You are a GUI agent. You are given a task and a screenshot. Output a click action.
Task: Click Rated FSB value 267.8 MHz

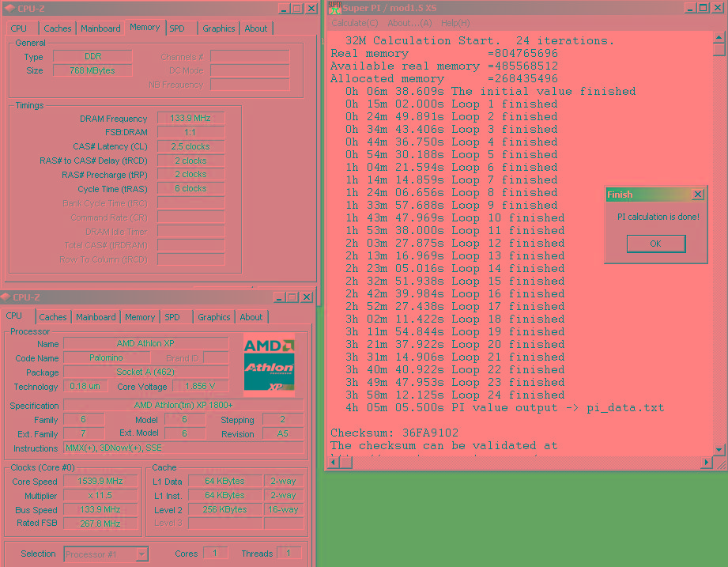coord(100,524)
